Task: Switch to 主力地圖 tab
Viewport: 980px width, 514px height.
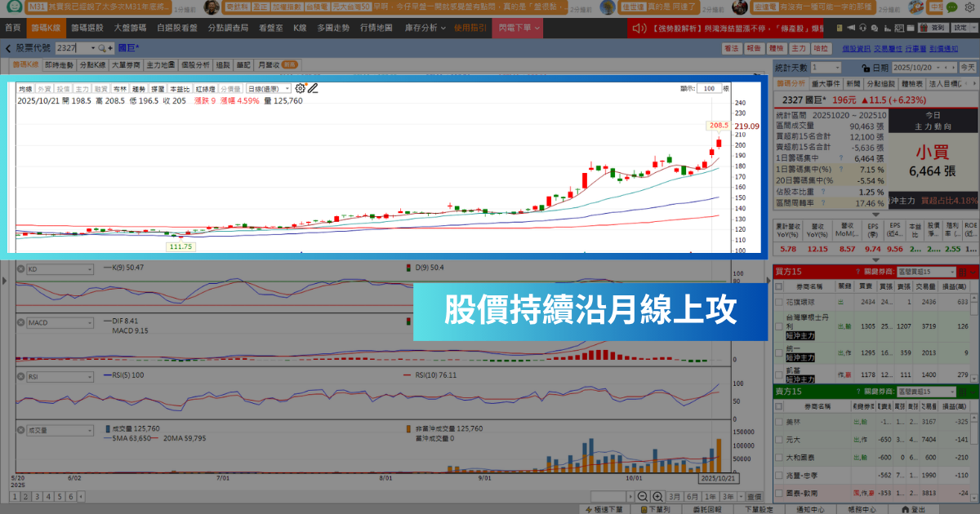Action: click(x=160, y=64)
